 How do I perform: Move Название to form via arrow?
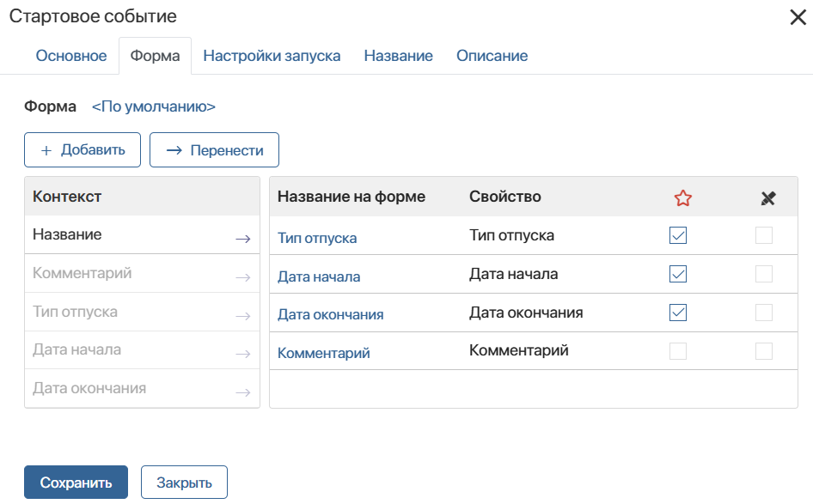point(242,239)
